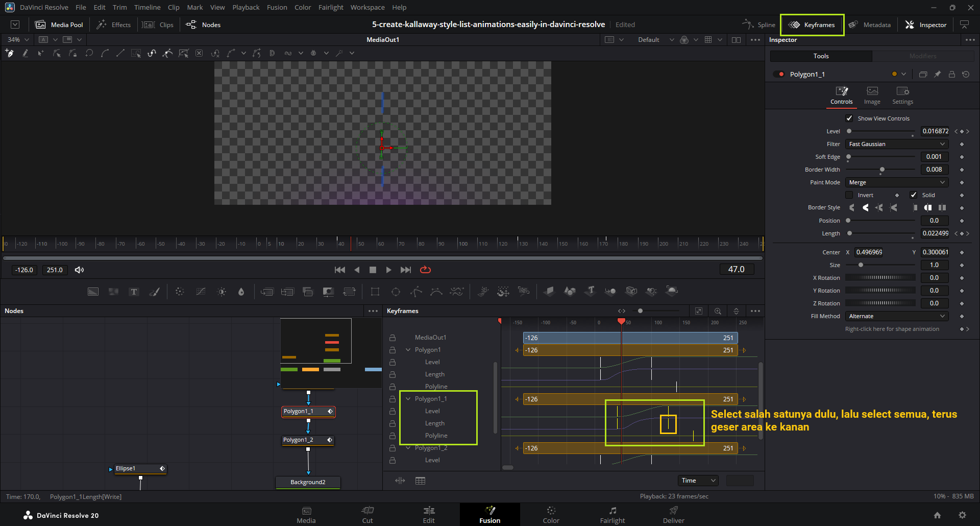Click the loop playback icon
The width and height of the screenshot is (980, 526).
[425, 270]
